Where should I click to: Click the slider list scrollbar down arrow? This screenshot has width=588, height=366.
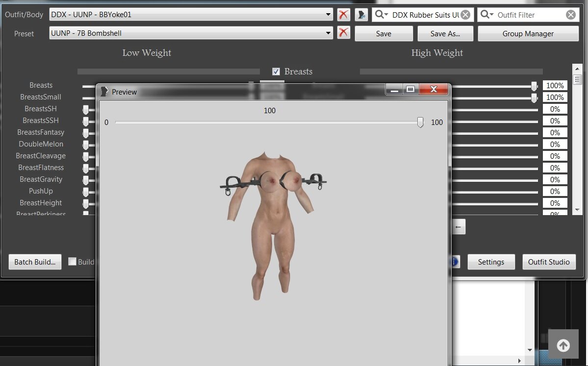pyautogui.click(x=577, y=210)
